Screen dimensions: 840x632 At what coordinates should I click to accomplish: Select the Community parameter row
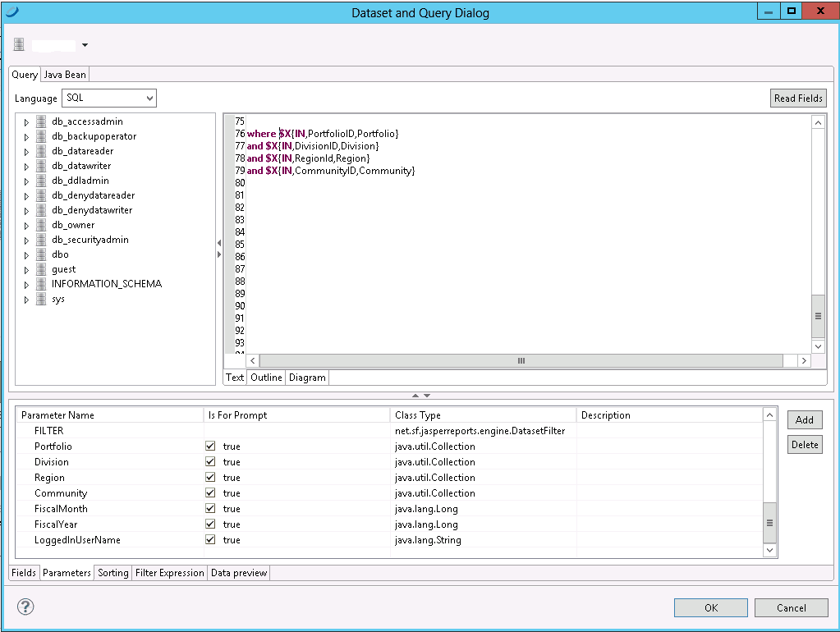point(61,493)
